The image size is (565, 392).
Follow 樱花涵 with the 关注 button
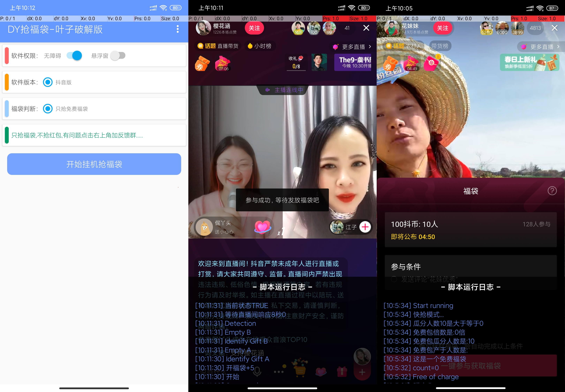[x=254, y=28]
